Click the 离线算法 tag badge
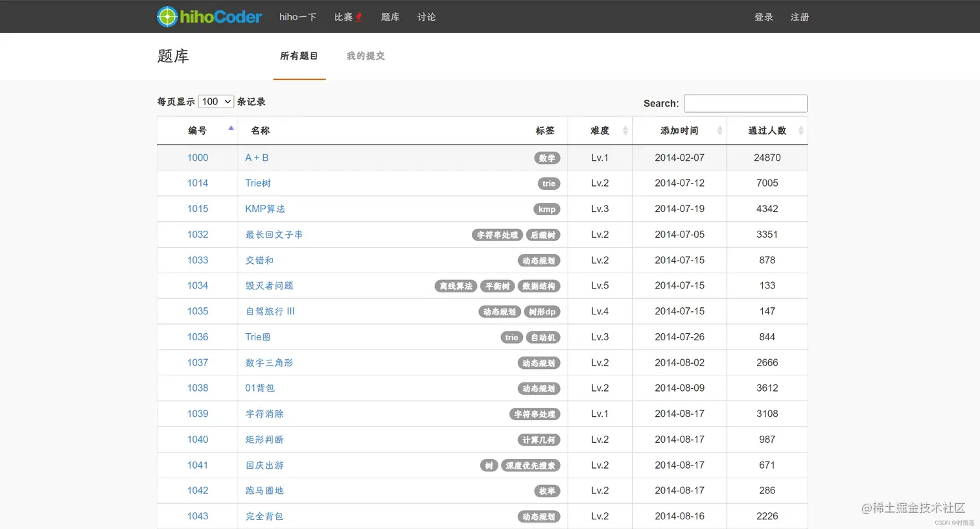 (x=456, y=286)
